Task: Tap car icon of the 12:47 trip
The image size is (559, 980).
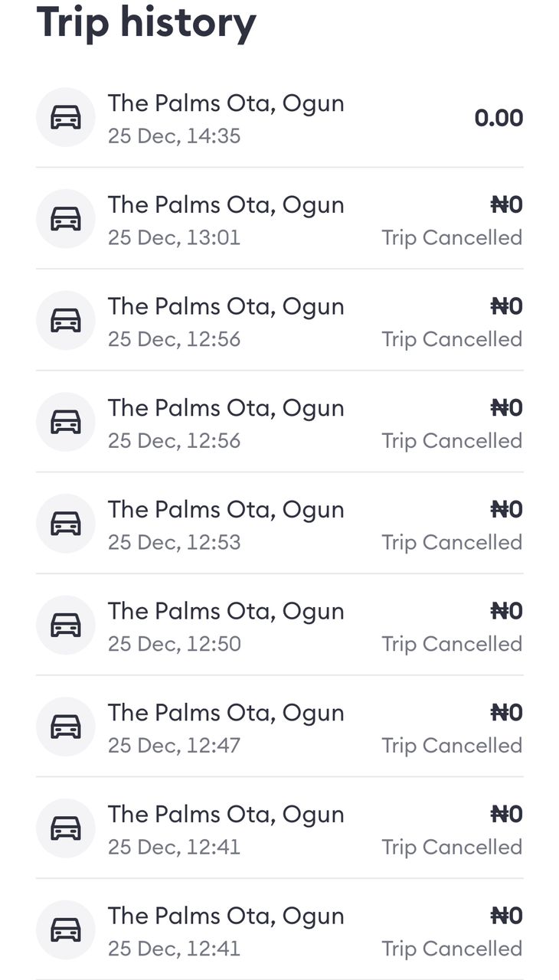Action: (x=66, y=727)
